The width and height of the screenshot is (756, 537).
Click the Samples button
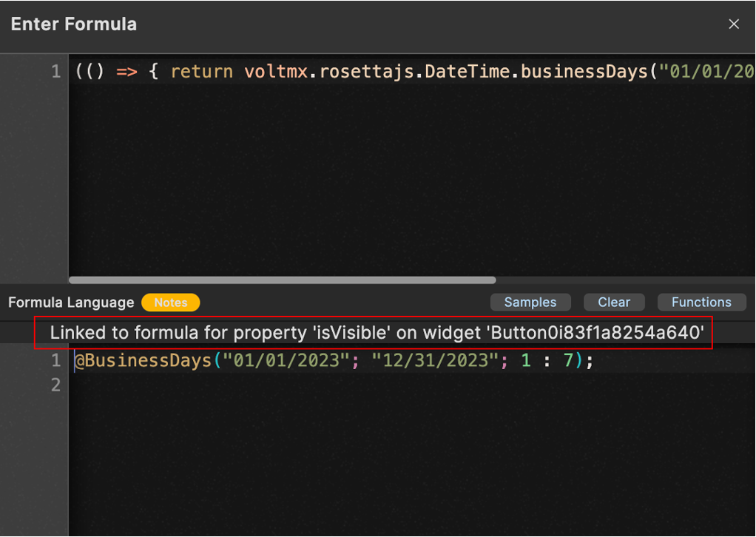(x=530, y=303)
